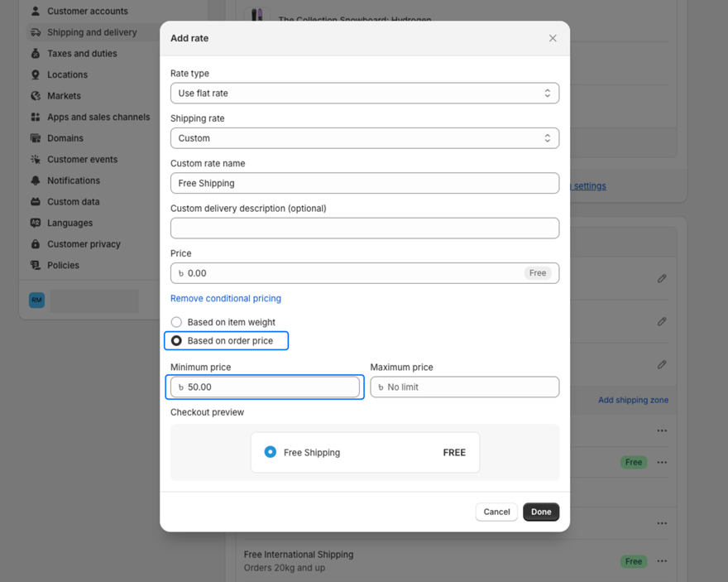This screenshot has height=582, width=728.
Task: Open Apps and sales channels settings
Action: pyautogui.click(x=98, y=117)
